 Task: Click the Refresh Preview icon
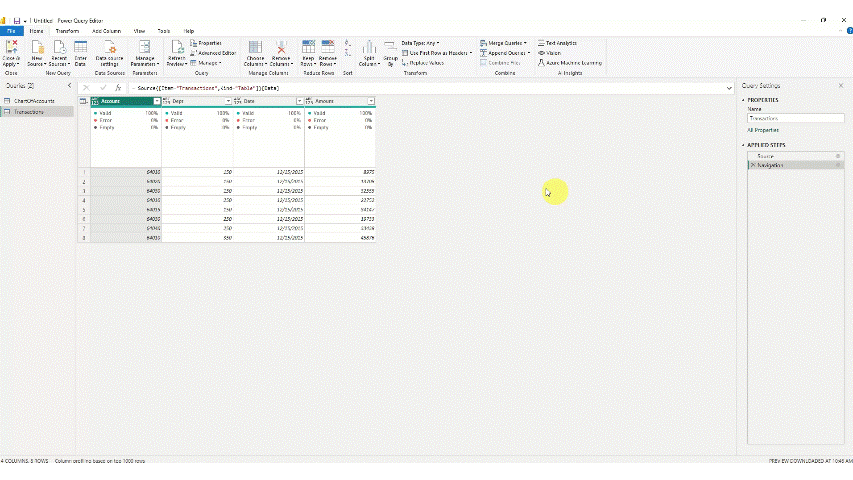coord(176,50)
